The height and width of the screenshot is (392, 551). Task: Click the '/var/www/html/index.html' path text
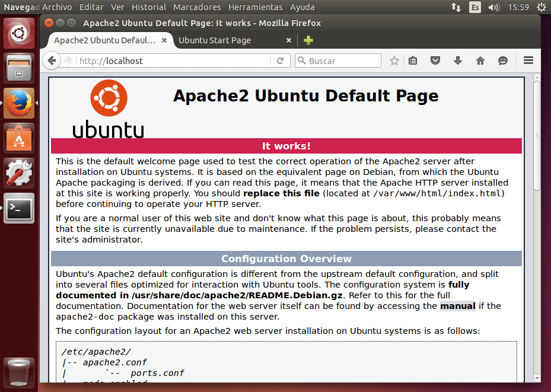pyautogui.click(x=437, y=193)
